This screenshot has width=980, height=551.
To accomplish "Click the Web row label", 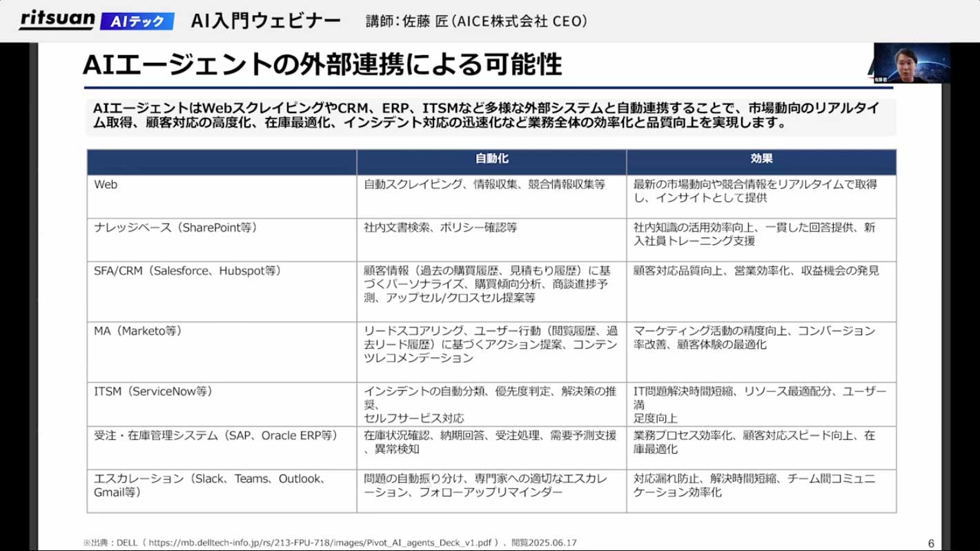I will coord(106,184).
